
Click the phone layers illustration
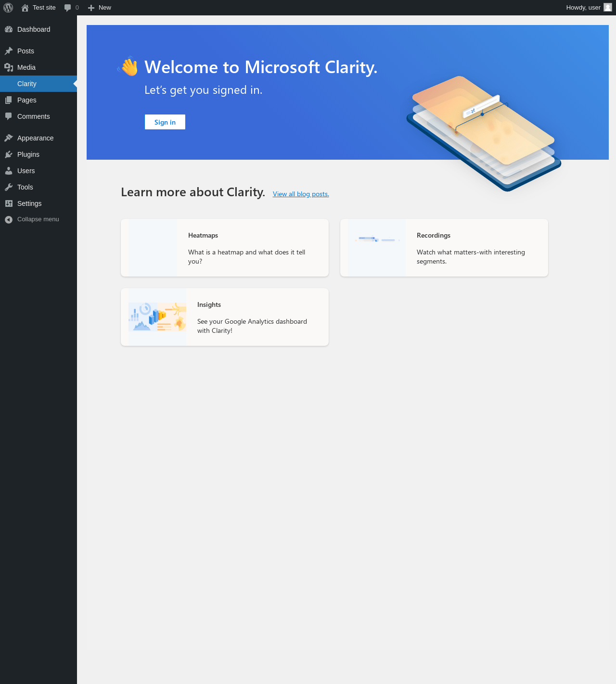pos(484,133)
